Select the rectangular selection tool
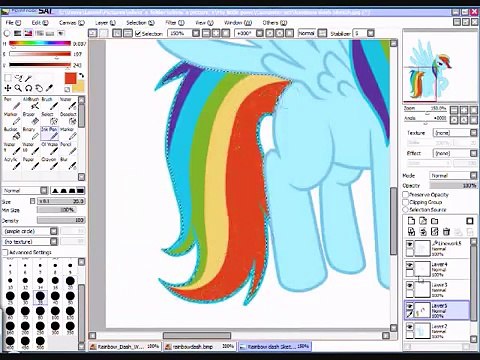Screen dimensions: 480x360 coord(8,78)
